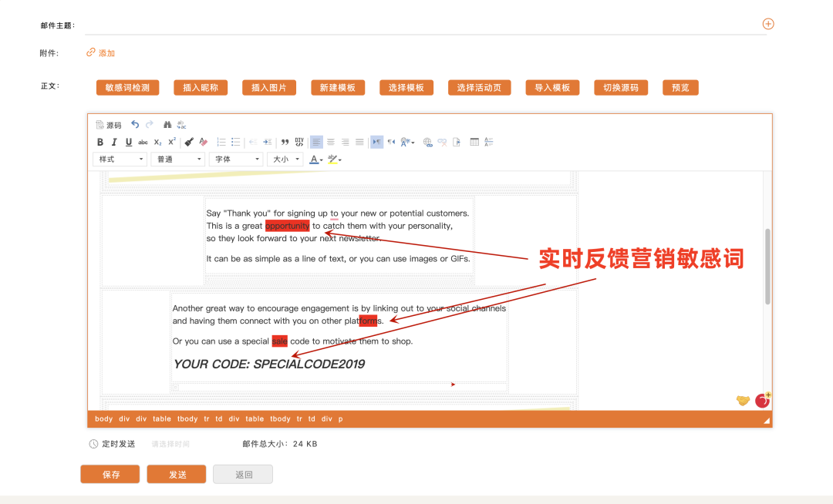Apply subscript formatting

point(157,142)
